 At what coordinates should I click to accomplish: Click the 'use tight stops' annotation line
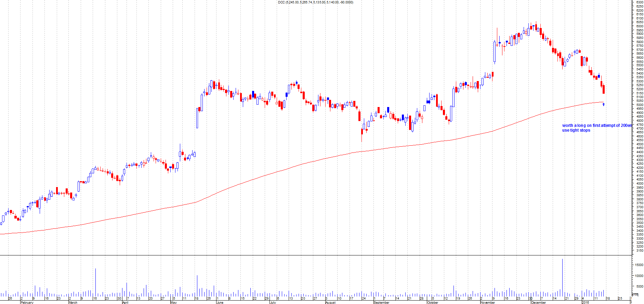click(576, 130)
